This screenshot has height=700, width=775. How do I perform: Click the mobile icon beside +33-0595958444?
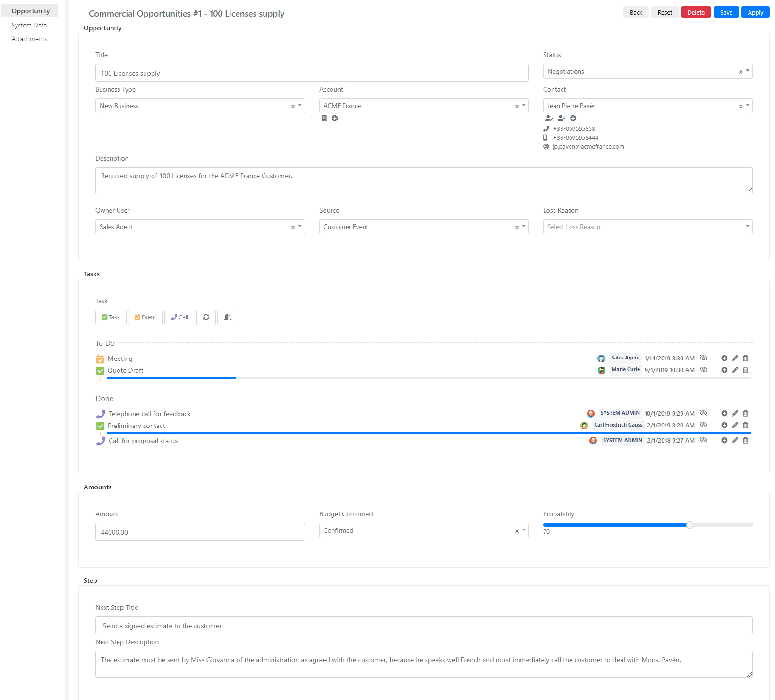545,137
